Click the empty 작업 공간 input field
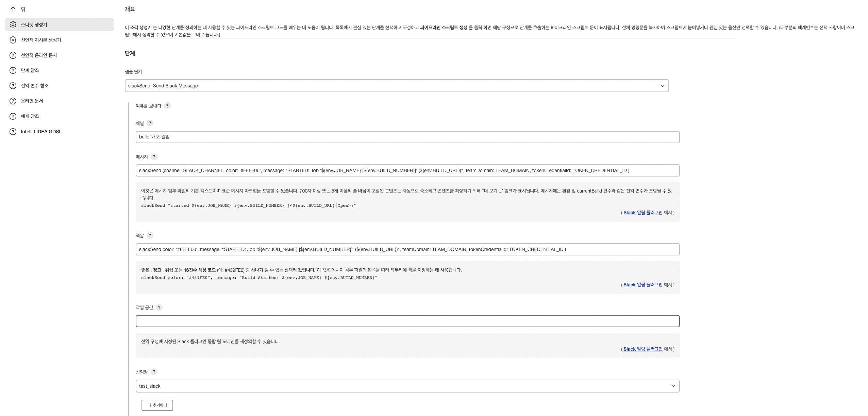 tap(407, 321)
